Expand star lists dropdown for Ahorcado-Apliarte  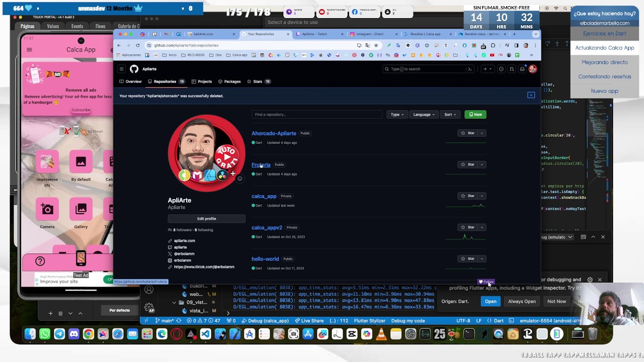[x=482, y=133]
